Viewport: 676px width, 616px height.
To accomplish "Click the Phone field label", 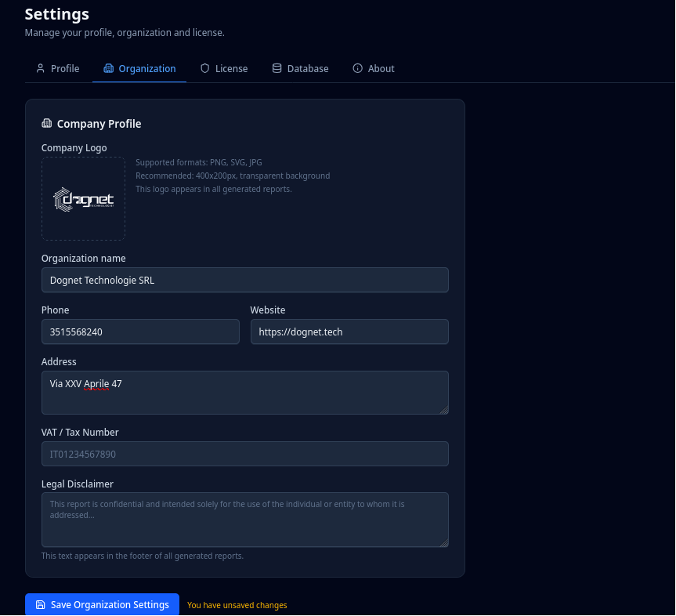I will coord(55,310).
